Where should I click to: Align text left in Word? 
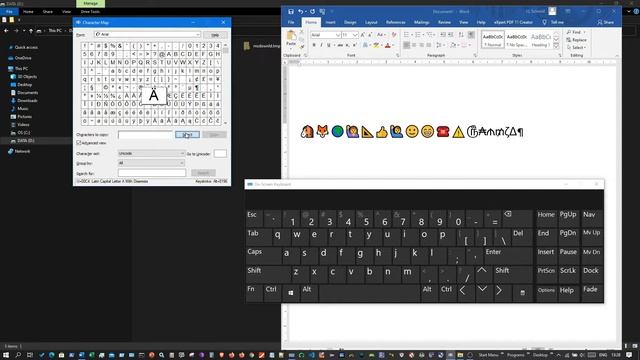point(407,45)
